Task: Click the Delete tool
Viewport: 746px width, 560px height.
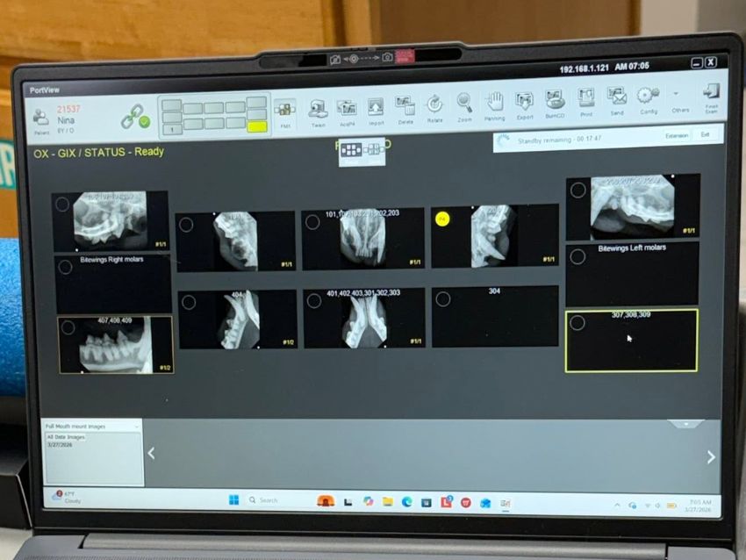Action: (x=405, y=110)
